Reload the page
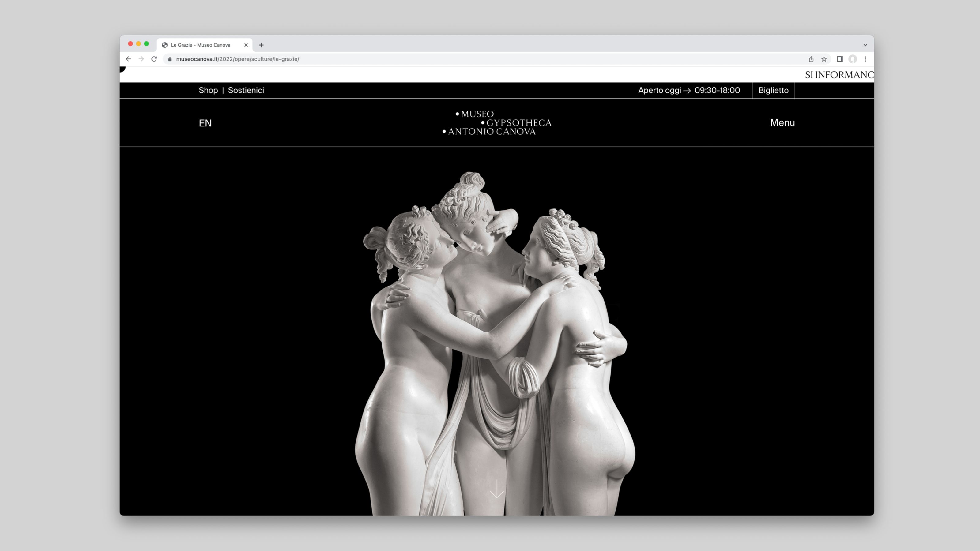The width and height of the screenshot is (980, 551). pos(154,59)
